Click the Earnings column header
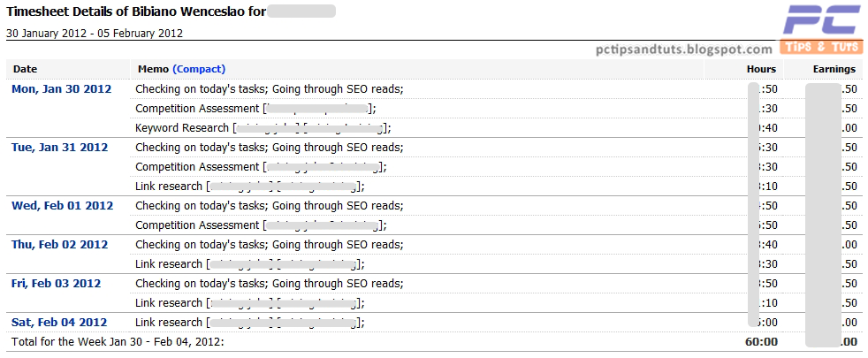 coord(834,69)
